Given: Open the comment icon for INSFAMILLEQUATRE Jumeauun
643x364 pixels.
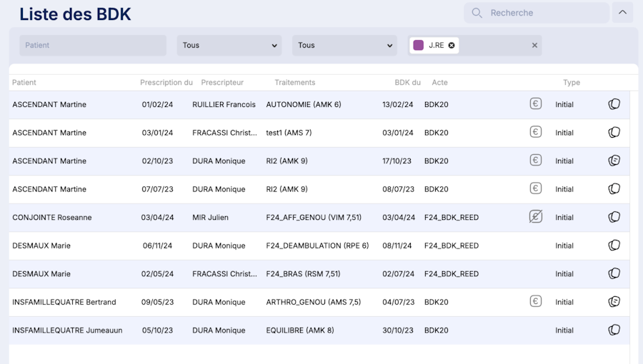Looking at the screenshot, I should tap(614, 330).
